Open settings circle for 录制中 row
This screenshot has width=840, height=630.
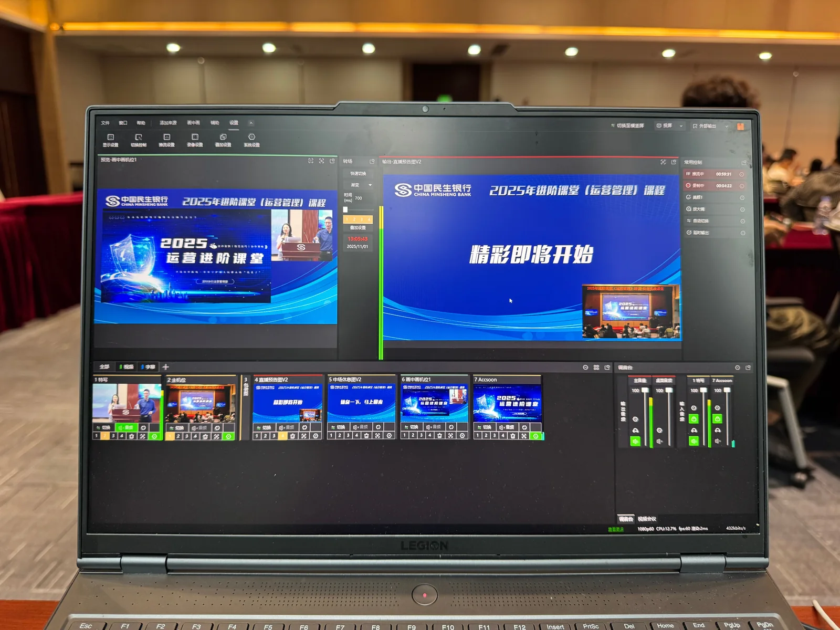pyautogui.click(x=742, y=186)
